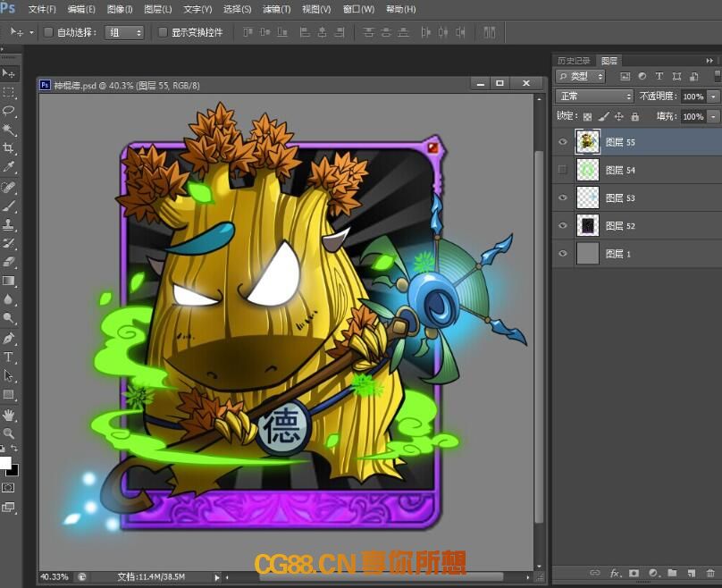Open the opacity slider arrow
Viewport: 722px width, 588px height.
pyautogui.click(x=713, y=97)
